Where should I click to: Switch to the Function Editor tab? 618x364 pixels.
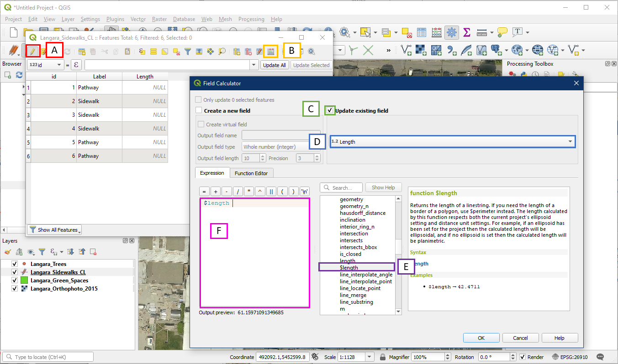pyautogui.click(x=251, y=173)
